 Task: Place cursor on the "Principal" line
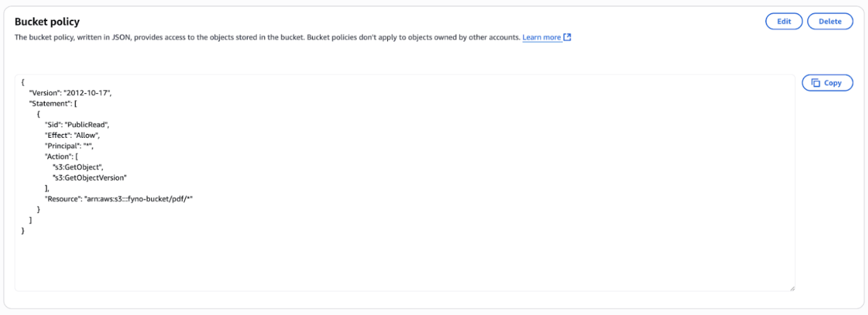click(x=73, y=146)
